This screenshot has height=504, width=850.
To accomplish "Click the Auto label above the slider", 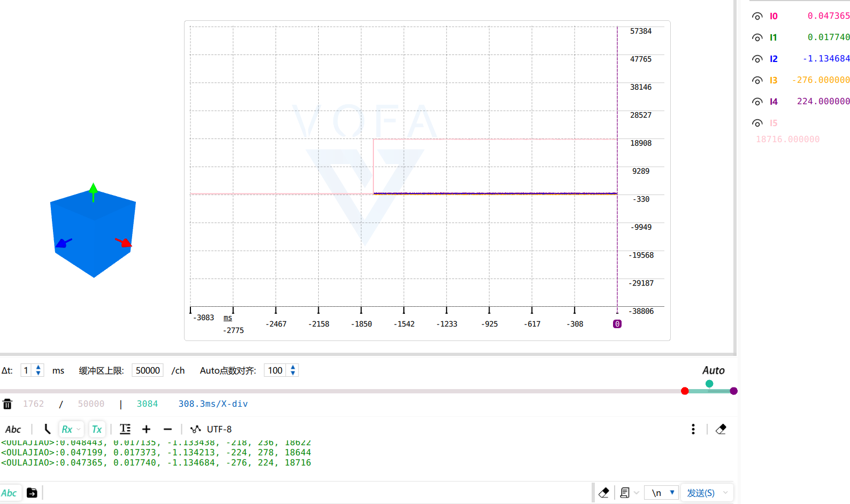I will pos(714,370).
